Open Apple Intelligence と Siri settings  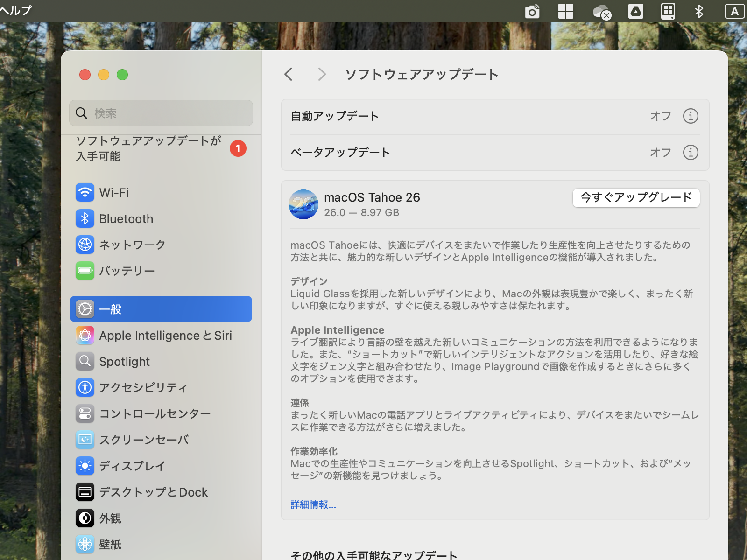tap(166, 335)
